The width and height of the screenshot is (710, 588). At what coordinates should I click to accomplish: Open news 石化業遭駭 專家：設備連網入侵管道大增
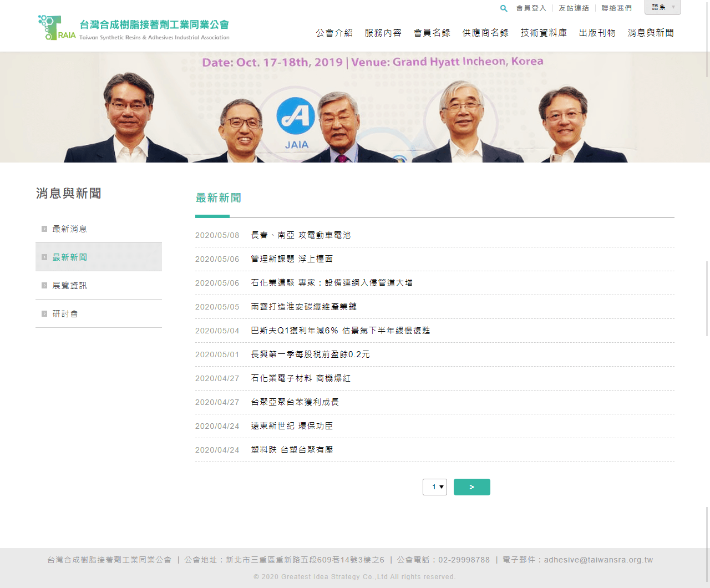click(x=332, y=283)
